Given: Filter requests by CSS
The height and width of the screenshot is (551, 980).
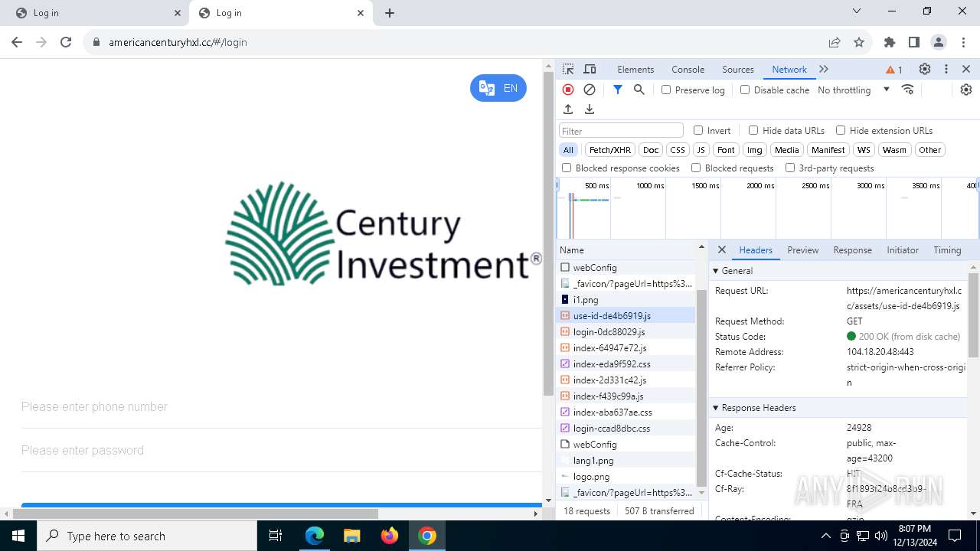Looking at the screenshot, I should 677,150.
